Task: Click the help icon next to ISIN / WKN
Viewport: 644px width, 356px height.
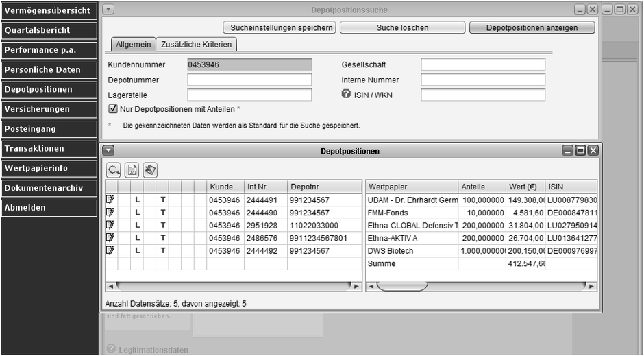Action: click(x=346, y=95)
